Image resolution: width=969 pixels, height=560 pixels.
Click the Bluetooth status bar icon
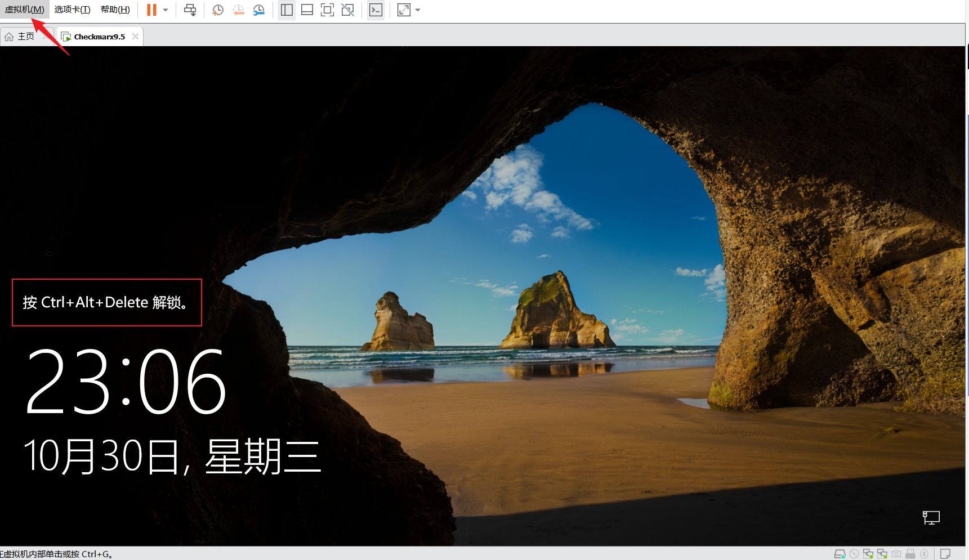(x=924, y=554)
